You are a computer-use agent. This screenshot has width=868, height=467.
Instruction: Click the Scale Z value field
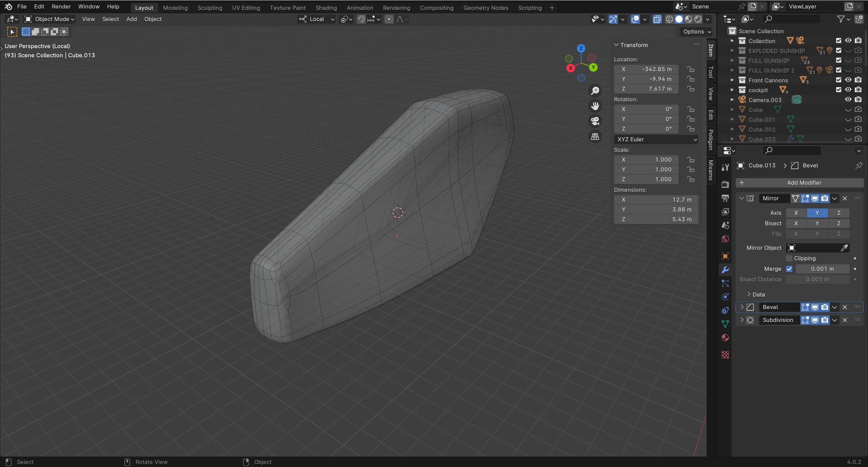coord(646,179)
